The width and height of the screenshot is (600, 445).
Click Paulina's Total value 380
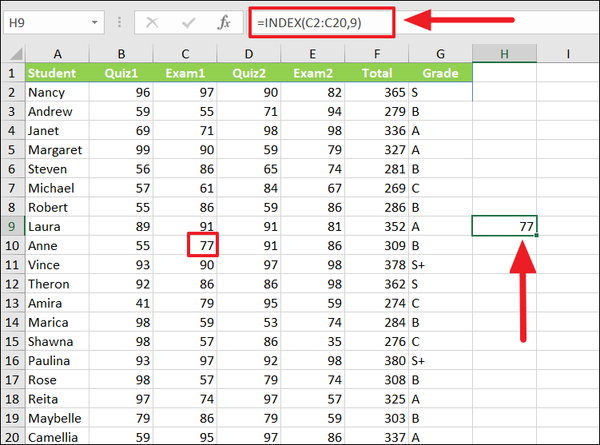tap(377, 360)
